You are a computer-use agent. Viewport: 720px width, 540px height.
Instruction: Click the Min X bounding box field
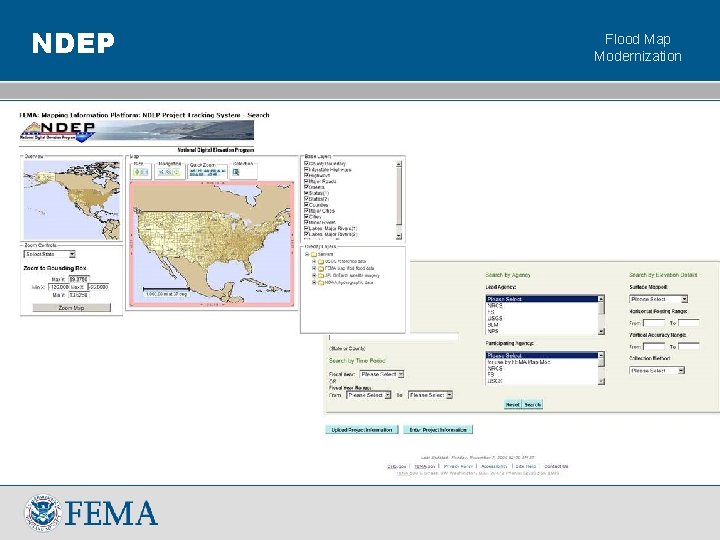click(58, 287)
